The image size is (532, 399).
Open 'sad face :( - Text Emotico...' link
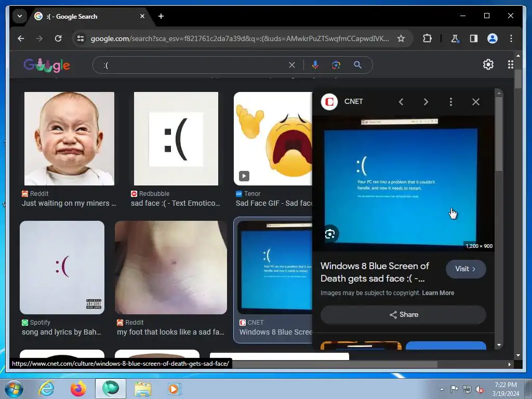(176, 203)
